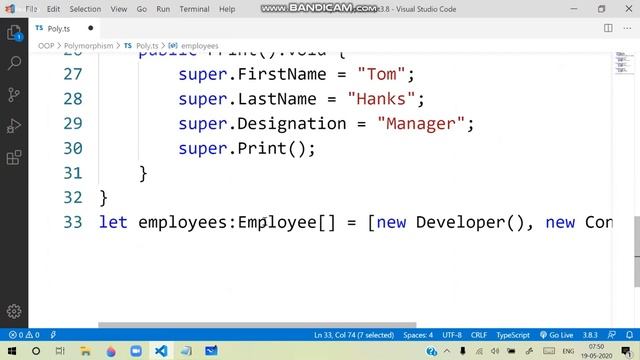640x360 pixels.
Task: Click TypeScript version 3.8.3
Action: click(590, 335)
